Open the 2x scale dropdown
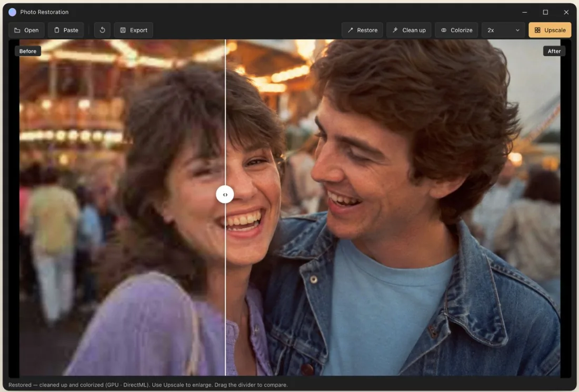Screen dimensions: 579x392 point(503,31)
